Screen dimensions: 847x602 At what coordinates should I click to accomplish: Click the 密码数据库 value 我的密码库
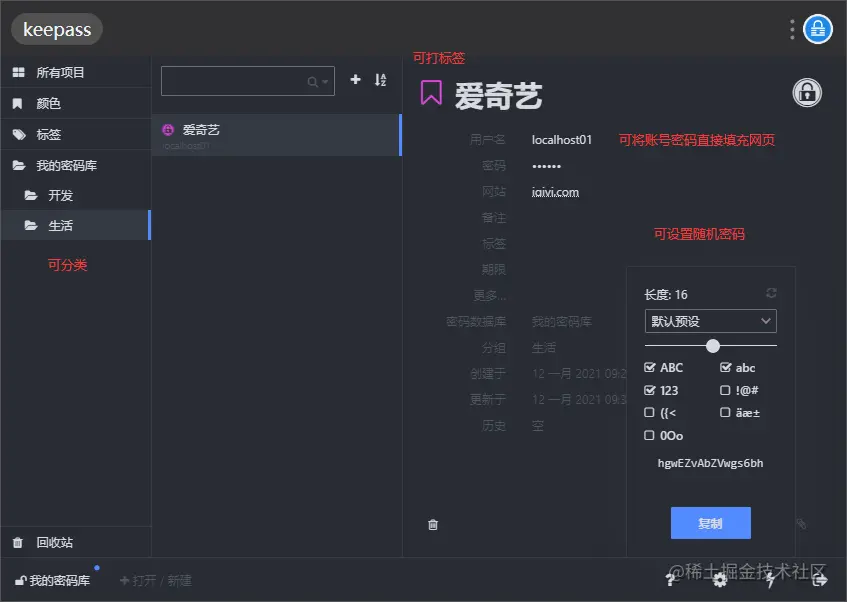(561, 322)
